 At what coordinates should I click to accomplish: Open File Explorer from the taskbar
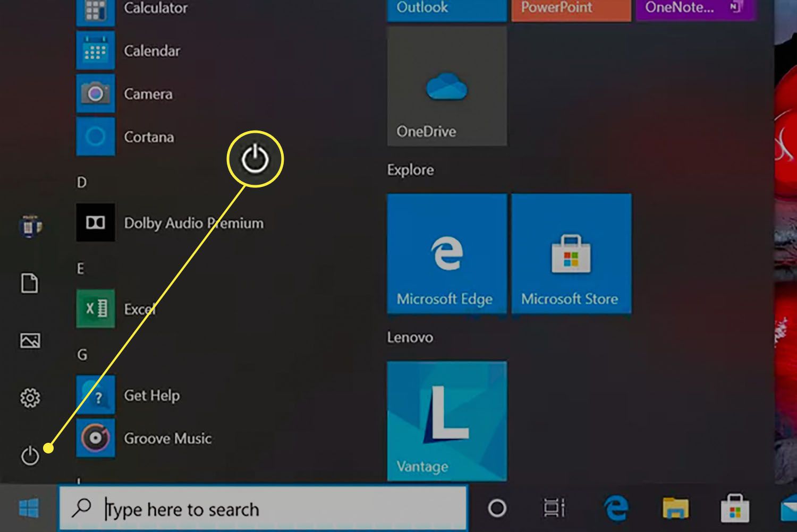pos(675,508)
